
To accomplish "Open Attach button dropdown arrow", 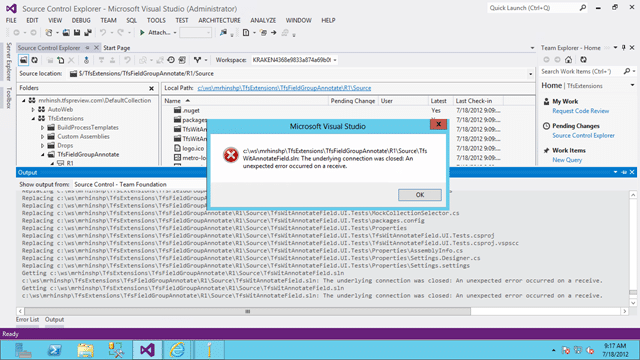I will tap(175, 33).
